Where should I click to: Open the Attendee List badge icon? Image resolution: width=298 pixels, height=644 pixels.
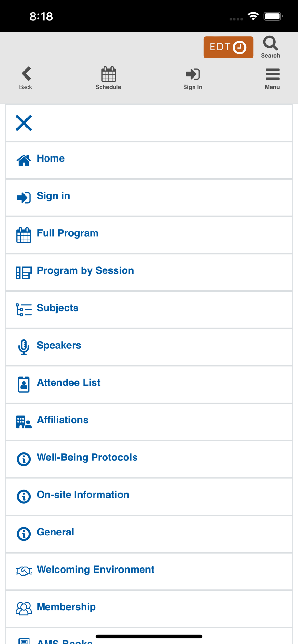pos(24,384)
